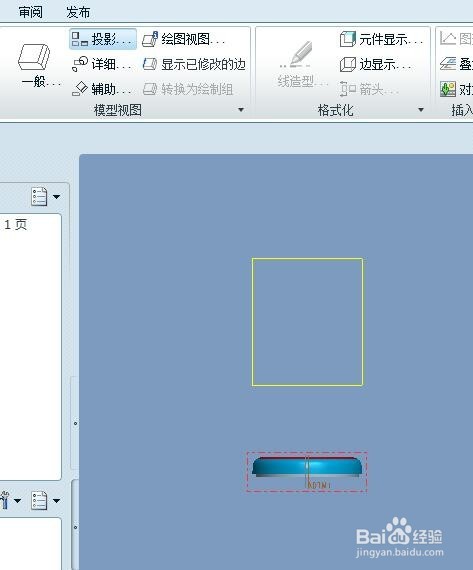The height and width of the screenshot is (570, 473).
Task: Open the 绘图视图 drawing view tool
Action: (184, 39)
